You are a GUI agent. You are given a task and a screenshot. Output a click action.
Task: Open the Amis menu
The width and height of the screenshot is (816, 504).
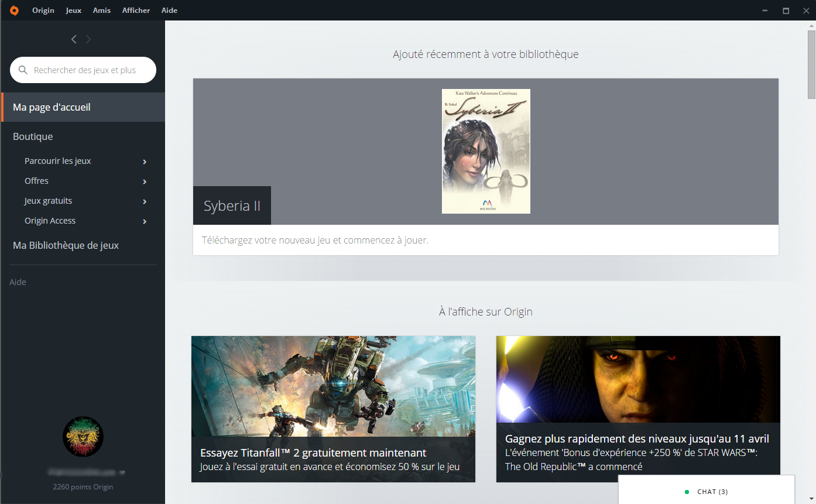point(102,11)
